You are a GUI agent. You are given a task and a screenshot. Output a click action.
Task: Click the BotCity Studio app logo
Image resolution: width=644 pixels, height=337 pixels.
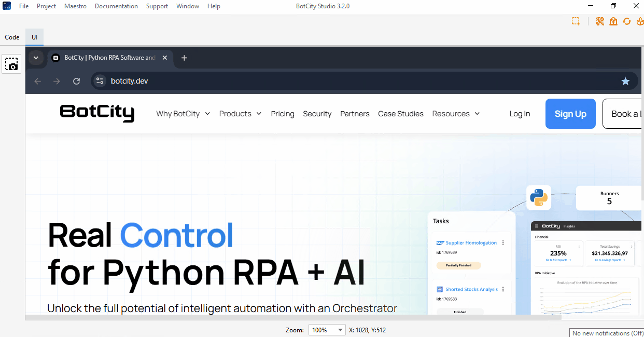pos(7,6)
